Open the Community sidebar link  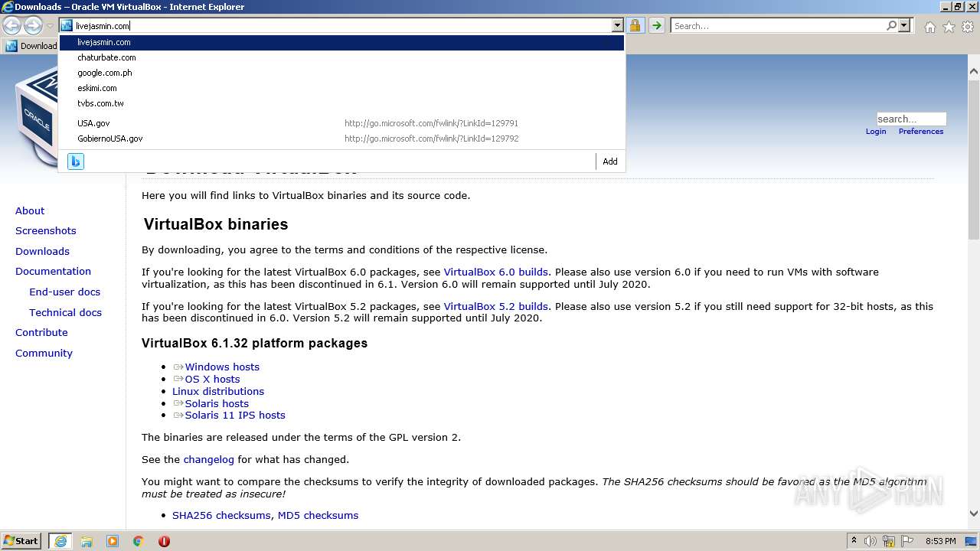click(44, 353)
